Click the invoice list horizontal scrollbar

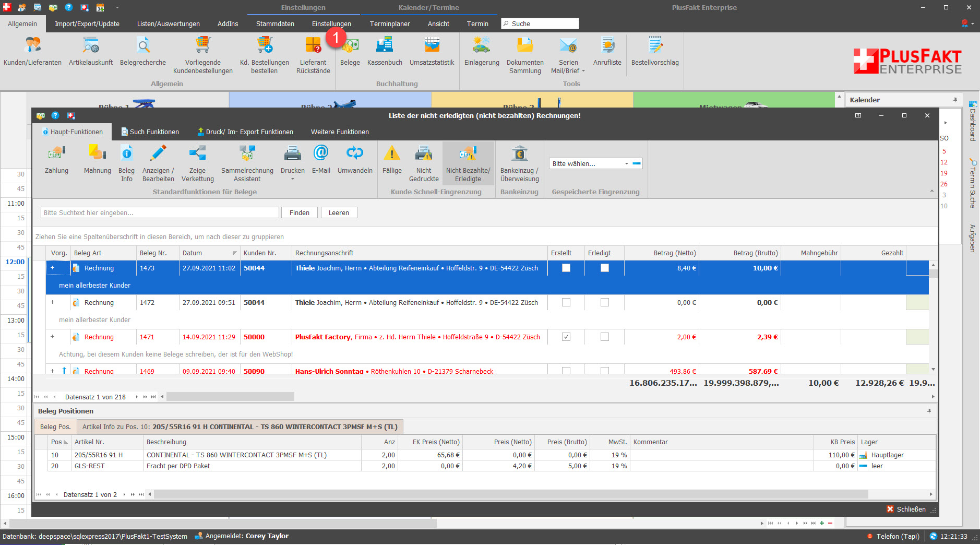point(230,397)
